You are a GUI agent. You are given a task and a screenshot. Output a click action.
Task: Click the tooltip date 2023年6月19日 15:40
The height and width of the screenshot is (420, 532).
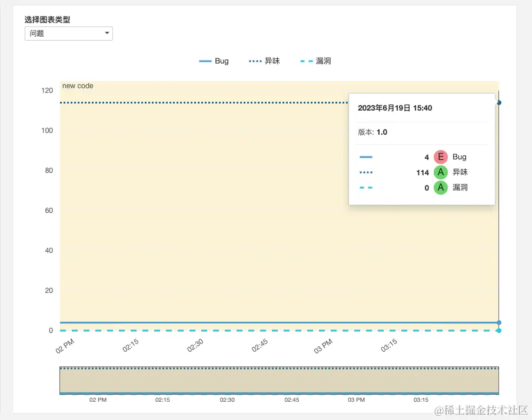point(395,108)
